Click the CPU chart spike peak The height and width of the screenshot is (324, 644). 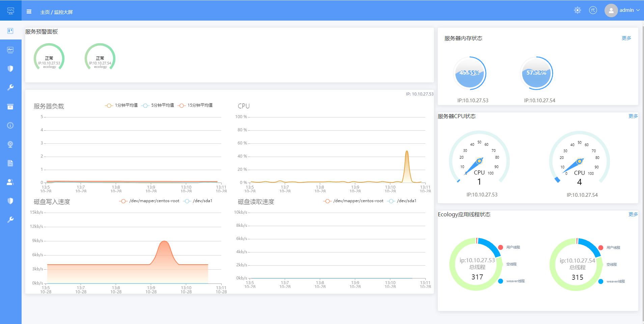(407, 152)
